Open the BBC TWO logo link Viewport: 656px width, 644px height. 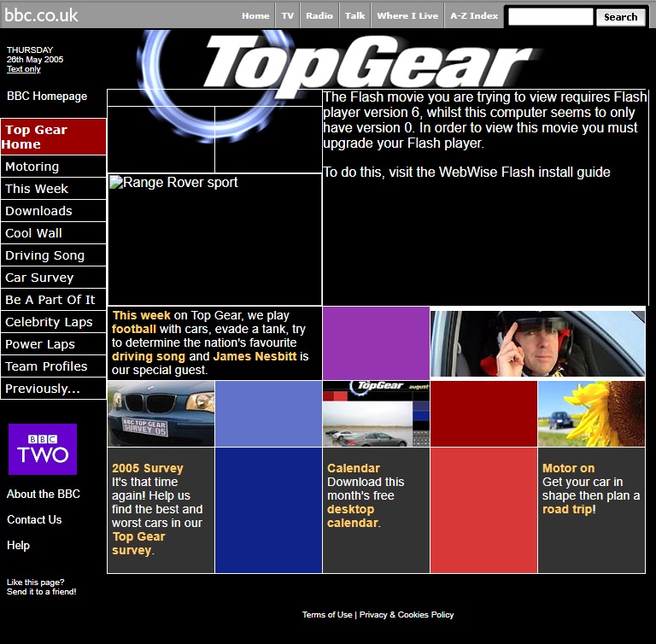pyautogui.click(x=43, y=449)
